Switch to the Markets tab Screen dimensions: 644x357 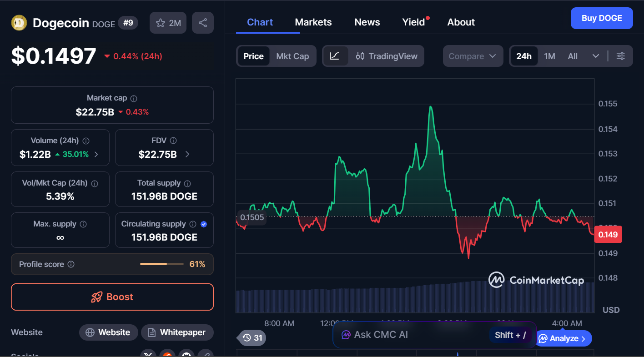click(313, 22)
